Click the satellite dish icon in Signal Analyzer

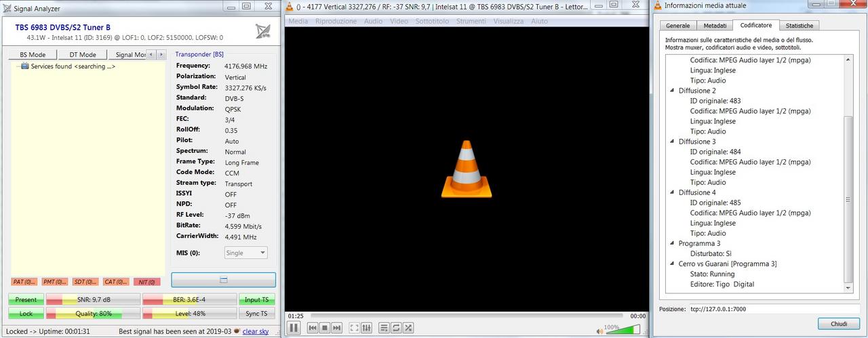click(263, 31)
